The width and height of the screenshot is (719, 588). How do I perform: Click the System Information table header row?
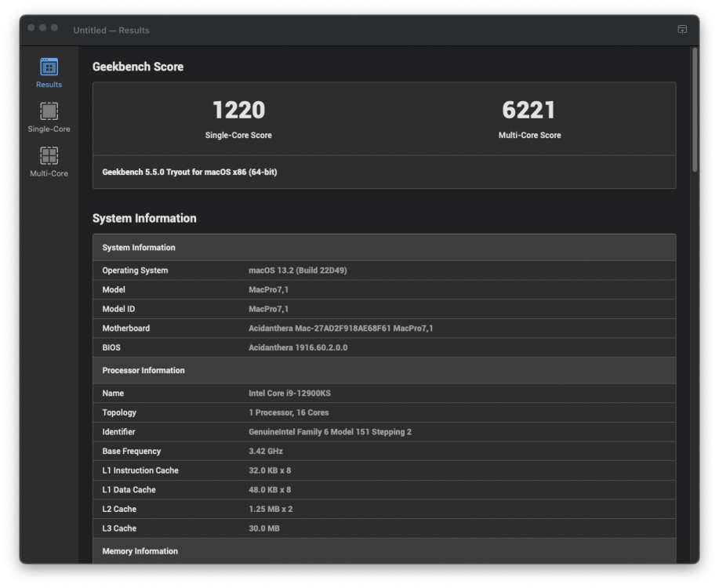tap(384, 248)
